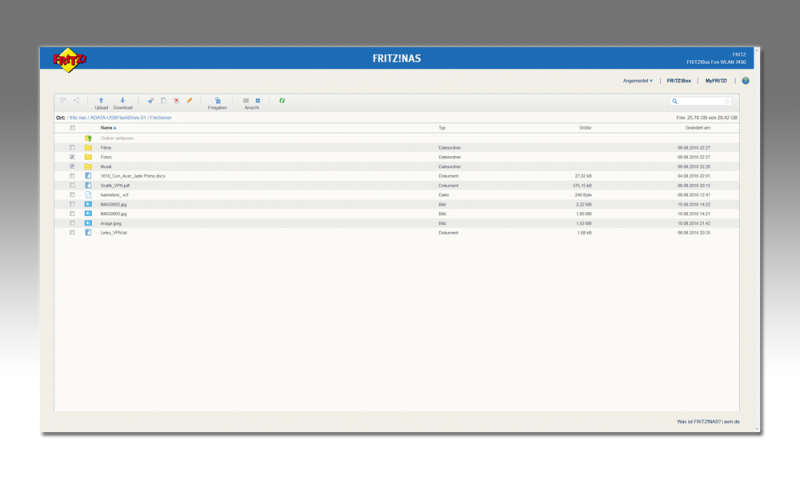The height and width of the screenshot is (480, 800).
Task: Open the Links_VPN.txt file name
Action: (113, 233)
